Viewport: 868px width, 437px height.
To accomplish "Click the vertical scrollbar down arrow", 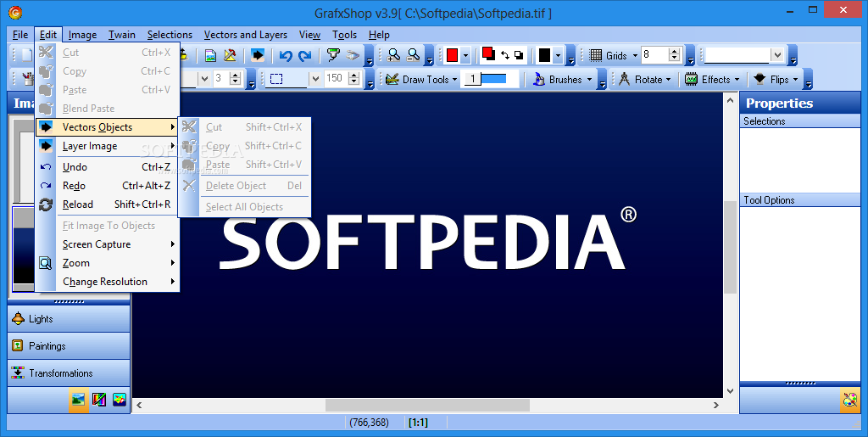I will [730, 390].
